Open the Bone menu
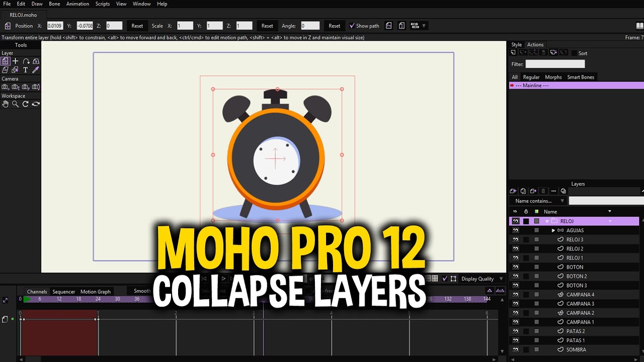This screenshot has width=644, height=362. click(54, 4)
